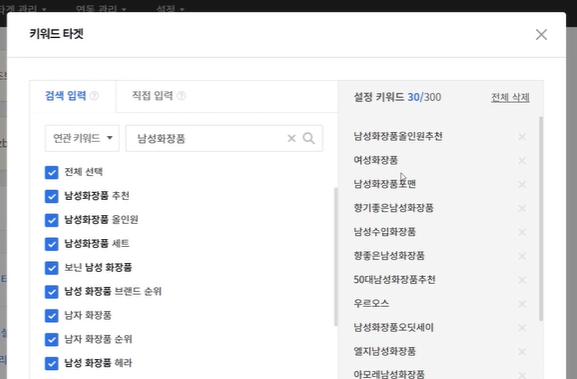Image resolution: width=577 pixels, height=379 pixels.
Task: Click the 설정 키워드 list scrollbar
Action: [541, 219]
